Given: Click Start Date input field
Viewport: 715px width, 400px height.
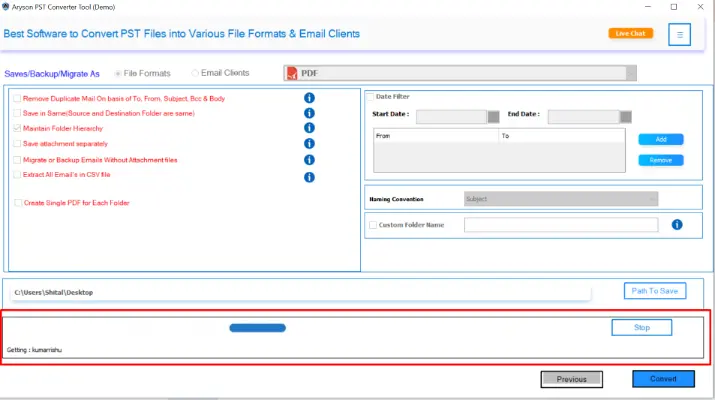Looking at the screenshot, I should point(451,117).
